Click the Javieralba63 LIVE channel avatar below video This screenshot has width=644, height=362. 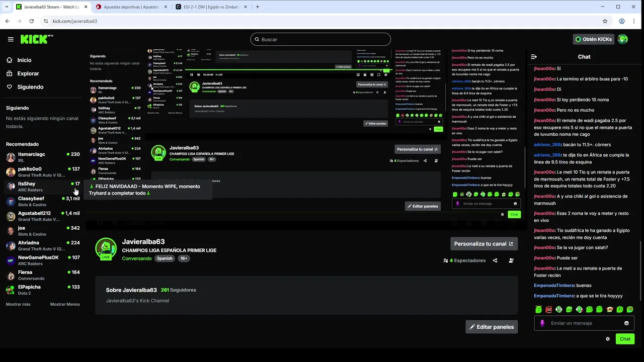click(x=106, y=249)
